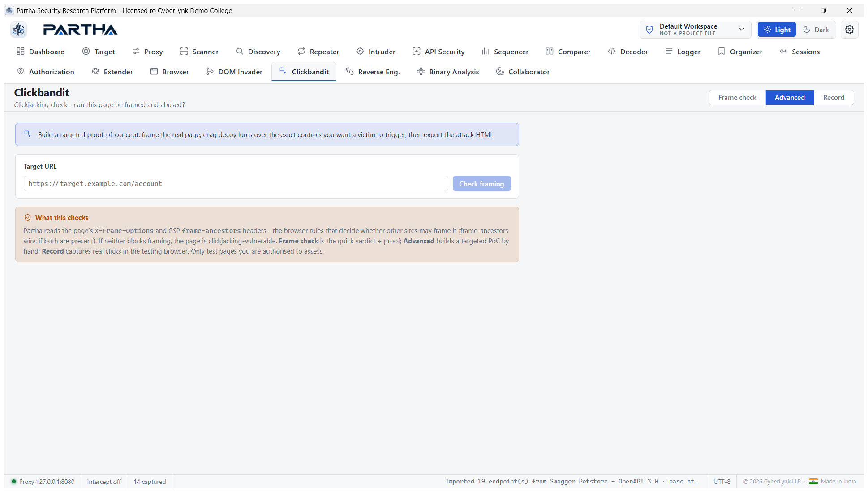Focus the Target URL input field
Screen dimensions: 868x492
point(236,184)
